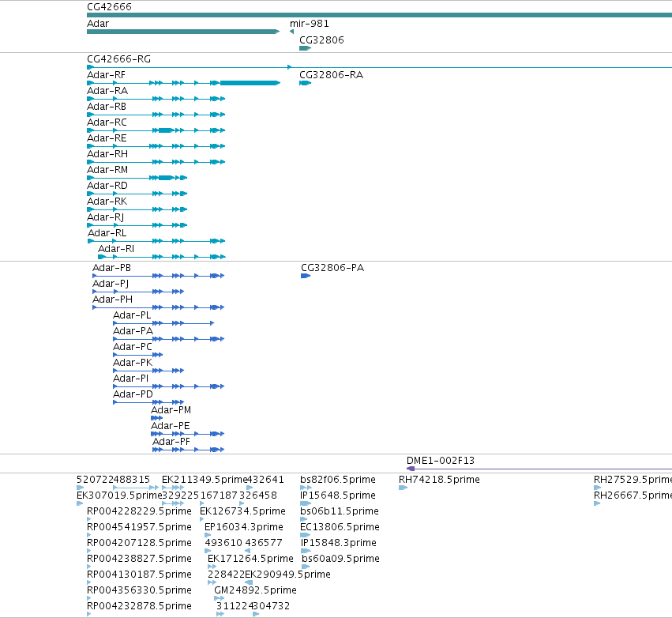The height and width of the screenshot is (618, 672).
Task: Click EST label EP16034.3prime
Action: click(244, 527)
